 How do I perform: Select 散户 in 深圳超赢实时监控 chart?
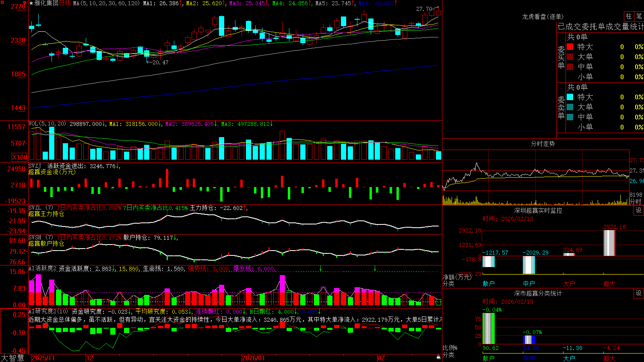point(489,284)
